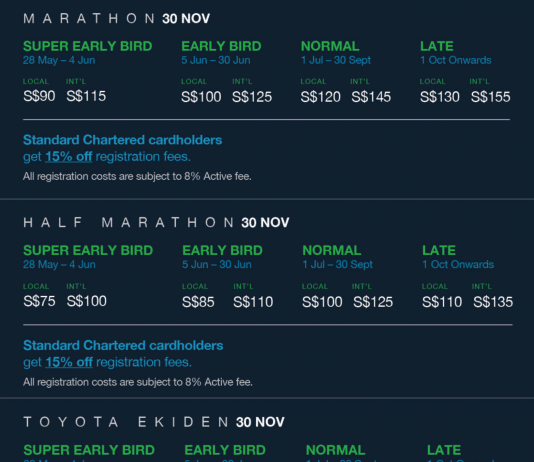Click Marathon NORMAL tier heading
534x462 pixels.
tap(330, 46)
